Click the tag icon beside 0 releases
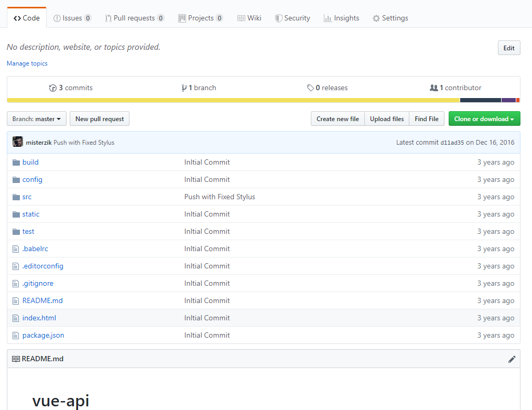Screen dimensions: 532x410 pyautogui.click(x=310, y=88)
